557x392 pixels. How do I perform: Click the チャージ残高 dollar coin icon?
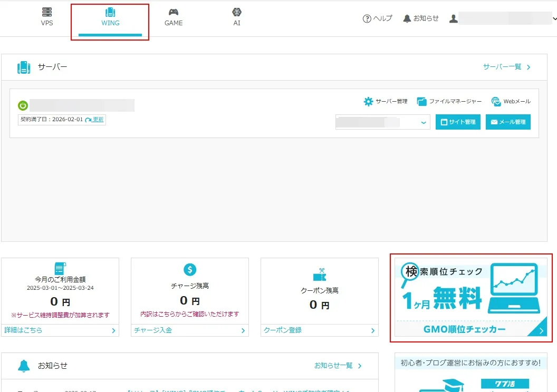tap(190, 270)
